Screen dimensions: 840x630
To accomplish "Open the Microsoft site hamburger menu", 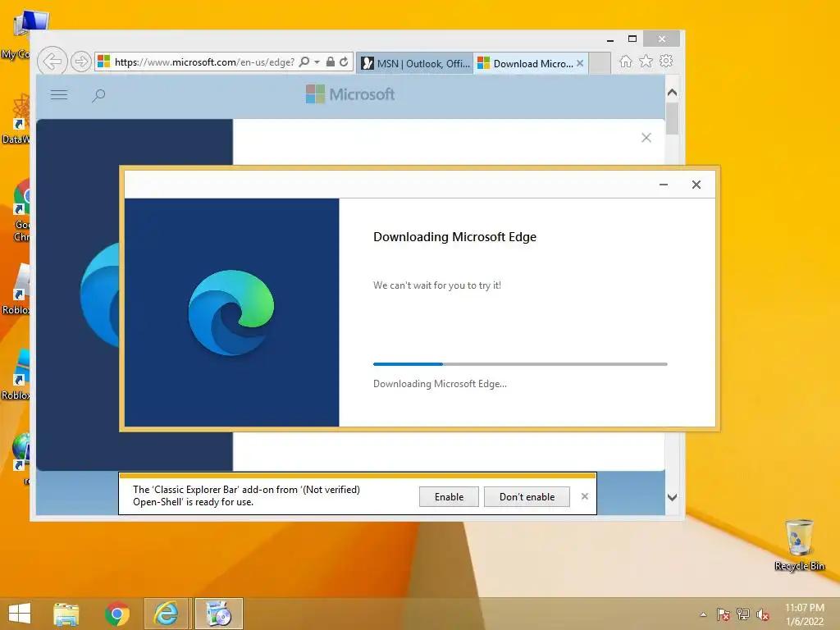I will [59, 95].
